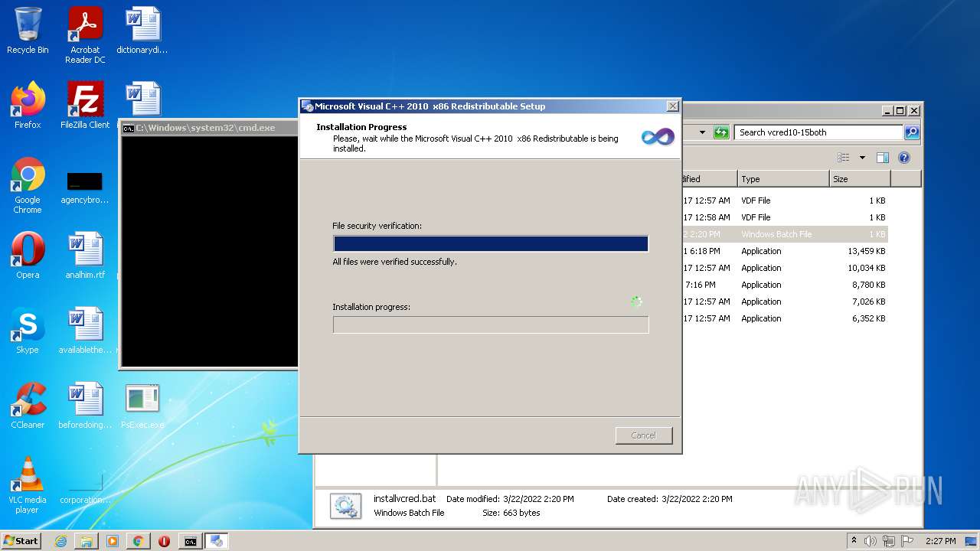This screenshot has width=980, height=551.
Task: Click Show desktop strip on taskbar
Action: (972, 541)
